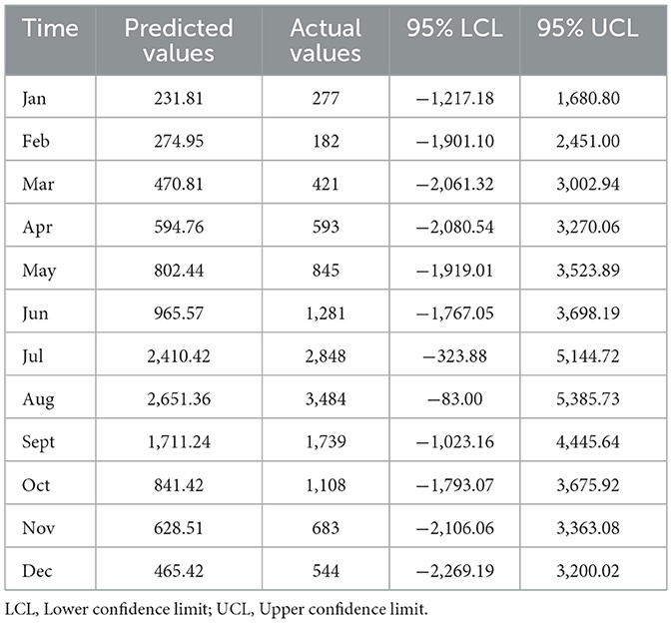The width and height of the screenshot is (672, 623).
Task: Select the Predicted values column header
Action: (x=178, y=40)
